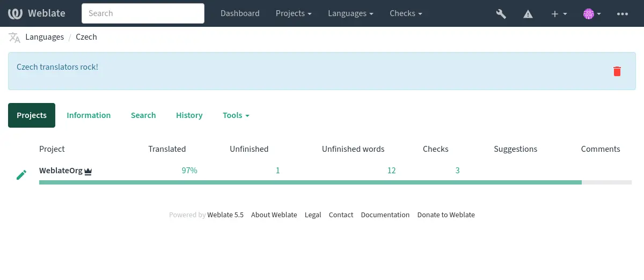Sort by Unfinished words column header
644x280 pixels.
[x=353, y=149]
